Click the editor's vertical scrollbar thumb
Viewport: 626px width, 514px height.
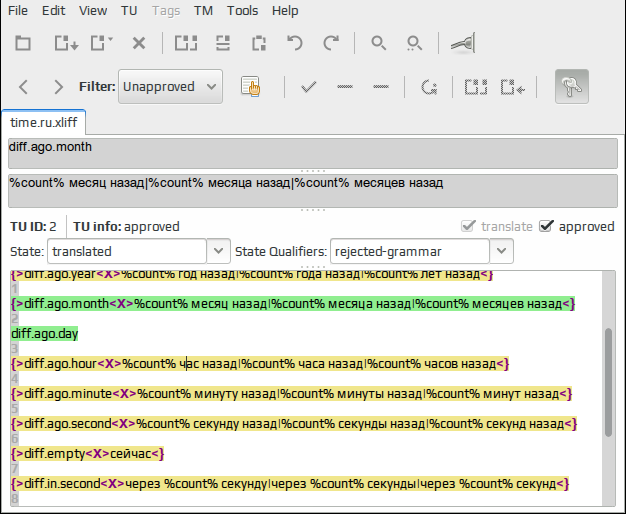(608, 382)
